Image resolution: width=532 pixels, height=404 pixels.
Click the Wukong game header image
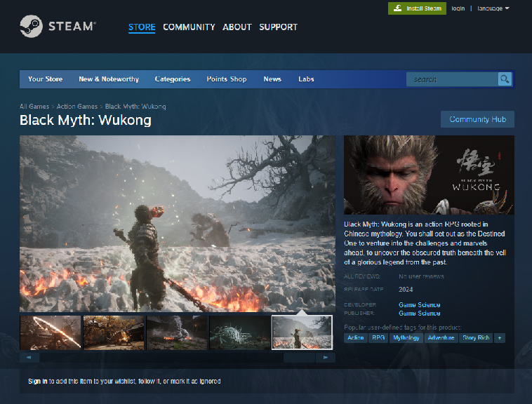[430, 175]
